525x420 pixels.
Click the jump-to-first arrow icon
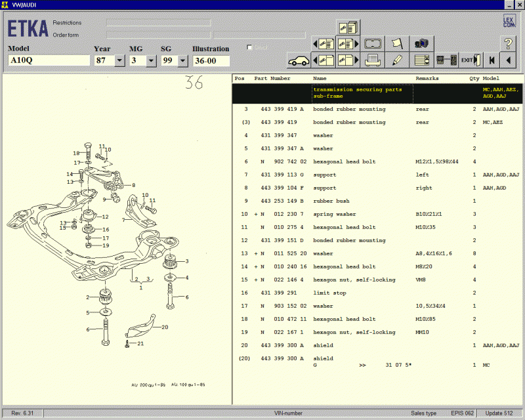pyautogui.click(x=491, y=60)
